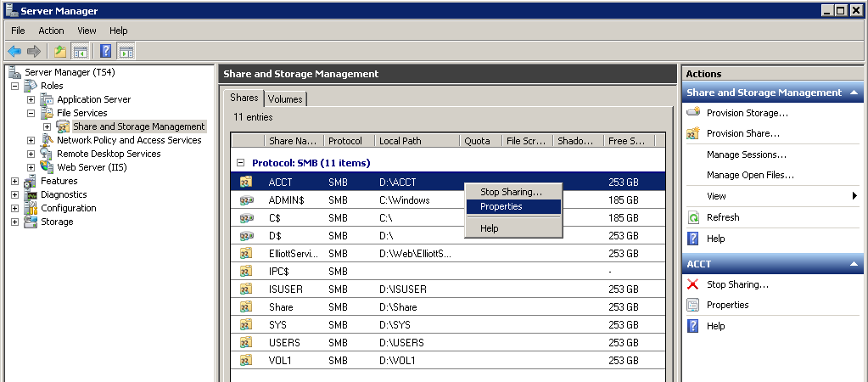Choose Properties in context menu
The width and height of the screenshot is (868, 382).
point(513,206)
